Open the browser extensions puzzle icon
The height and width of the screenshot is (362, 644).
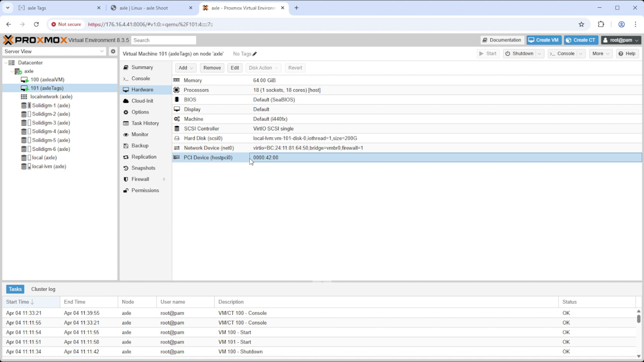(601, 24)
